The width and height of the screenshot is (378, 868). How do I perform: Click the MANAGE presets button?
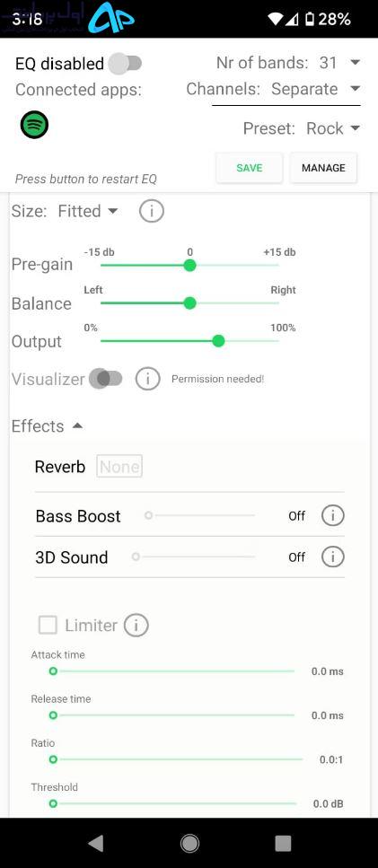(323, 168)
